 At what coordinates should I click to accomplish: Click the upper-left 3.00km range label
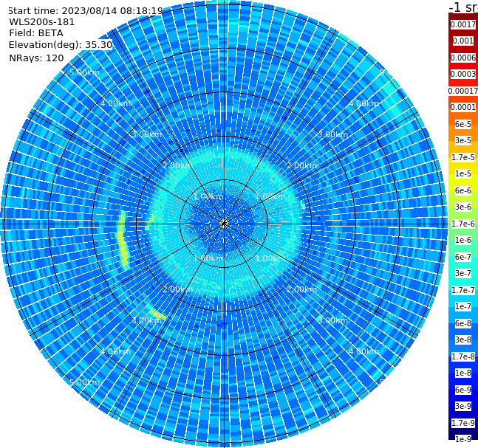[146, 134]
